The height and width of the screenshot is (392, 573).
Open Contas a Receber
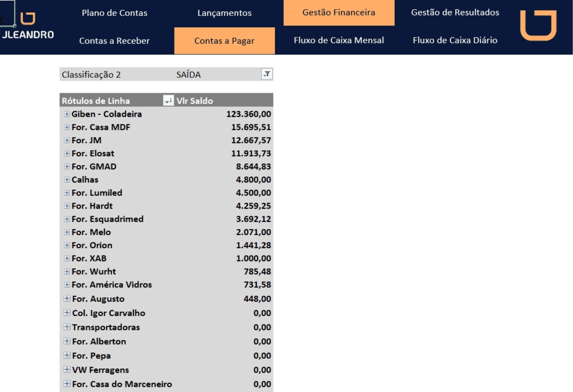pos(114,41)
